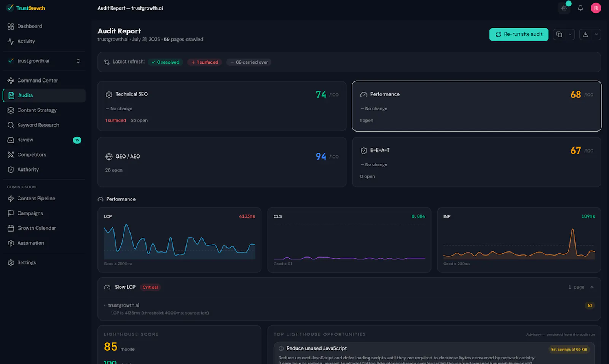This screenshot has width=609, height=364.
Task: Click the Performance gauge icon in score card
Action: [x=363, y=95]
